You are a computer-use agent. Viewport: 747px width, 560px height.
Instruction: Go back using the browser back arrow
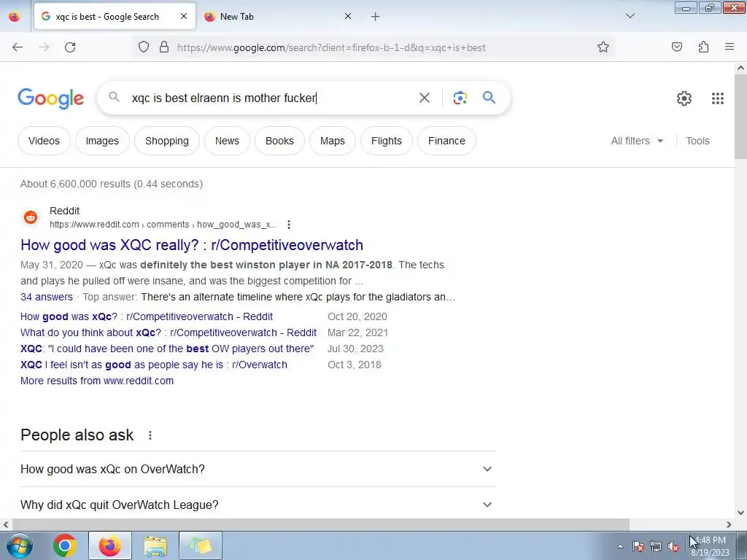18,47
